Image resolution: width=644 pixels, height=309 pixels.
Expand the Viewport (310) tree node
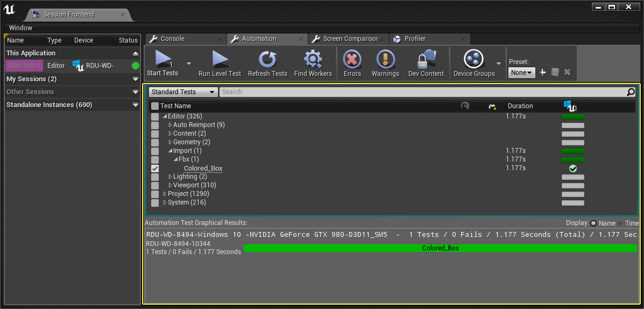click(x=170, y=186)
